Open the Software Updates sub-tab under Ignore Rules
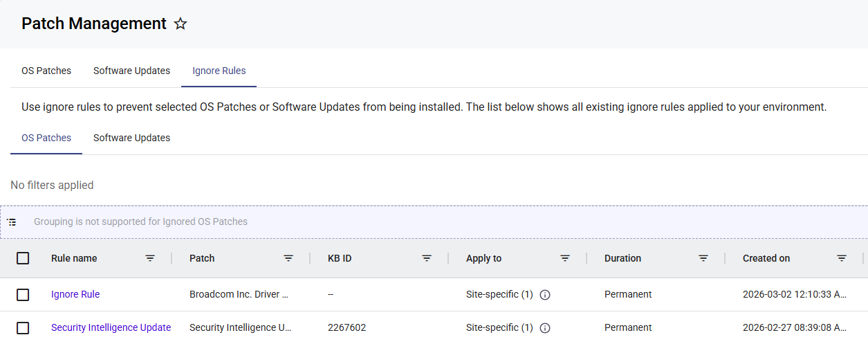The height and width of the screenshot is (344, 868). coord(131,138)
